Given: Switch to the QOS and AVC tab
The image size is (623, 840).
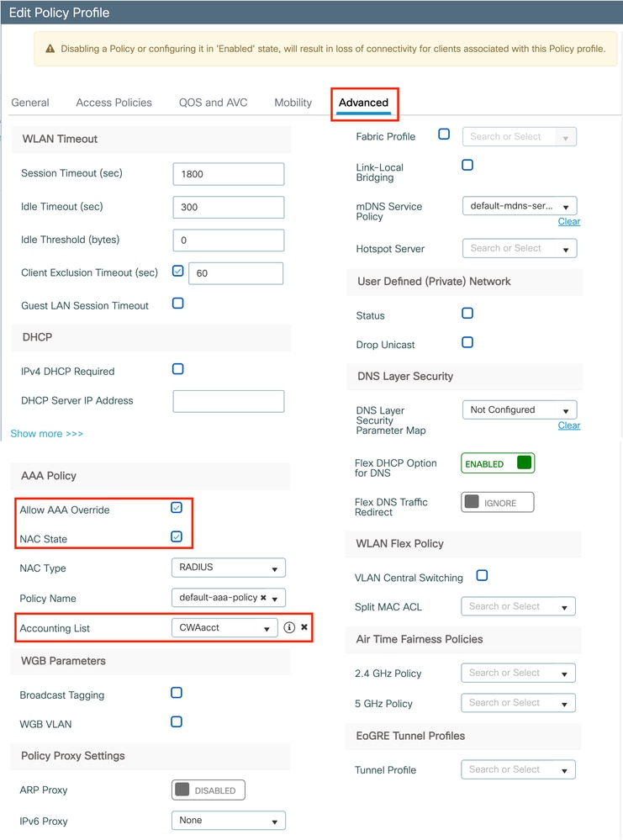Looking at the screenshot, I should coord(213,103).
